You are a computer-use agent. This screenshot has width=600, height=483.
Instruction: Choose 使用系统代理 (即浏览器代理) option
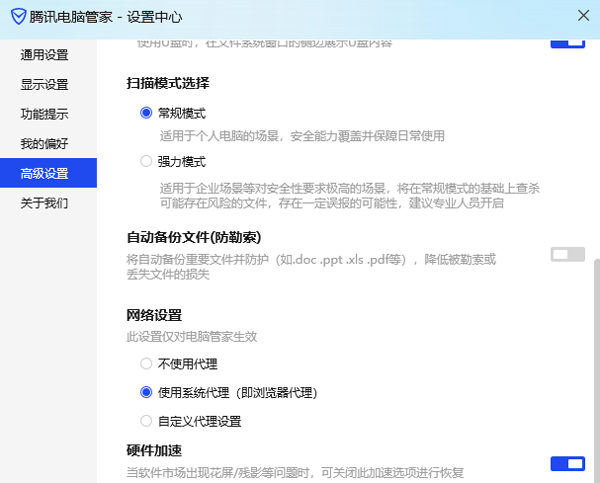tap(146, 392)
